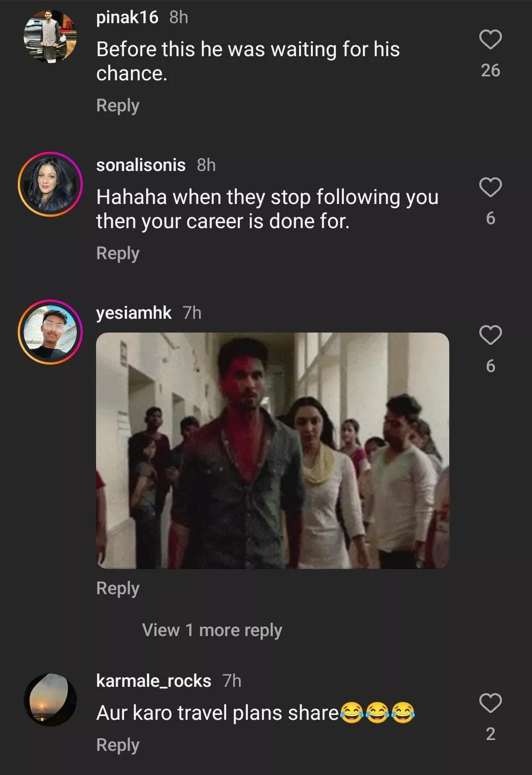Like pinak16's comment with the heart
The image size is (532, 775).
490,39
